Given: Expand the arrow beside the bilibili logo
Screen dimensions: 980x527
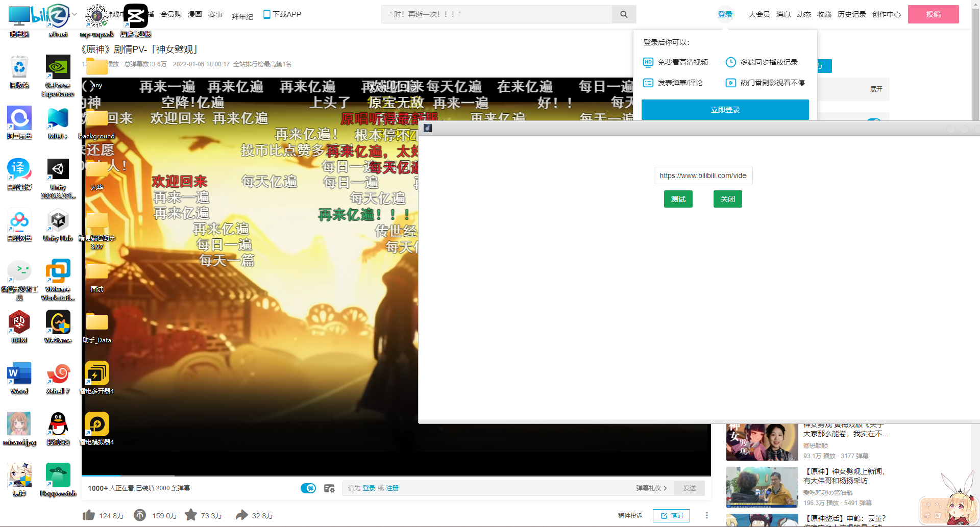Looking at the screenshot, I should click(75, 14).
